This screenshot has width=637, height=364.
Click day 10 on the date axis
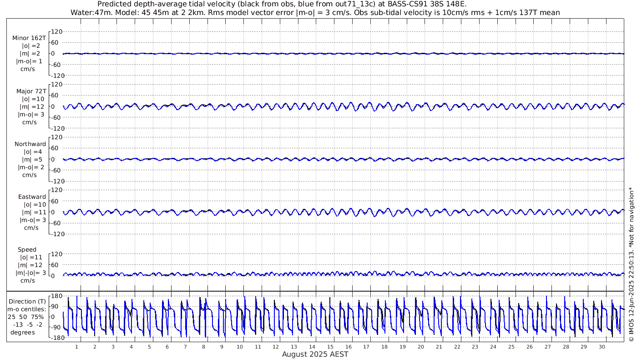[x=240, y=347]
